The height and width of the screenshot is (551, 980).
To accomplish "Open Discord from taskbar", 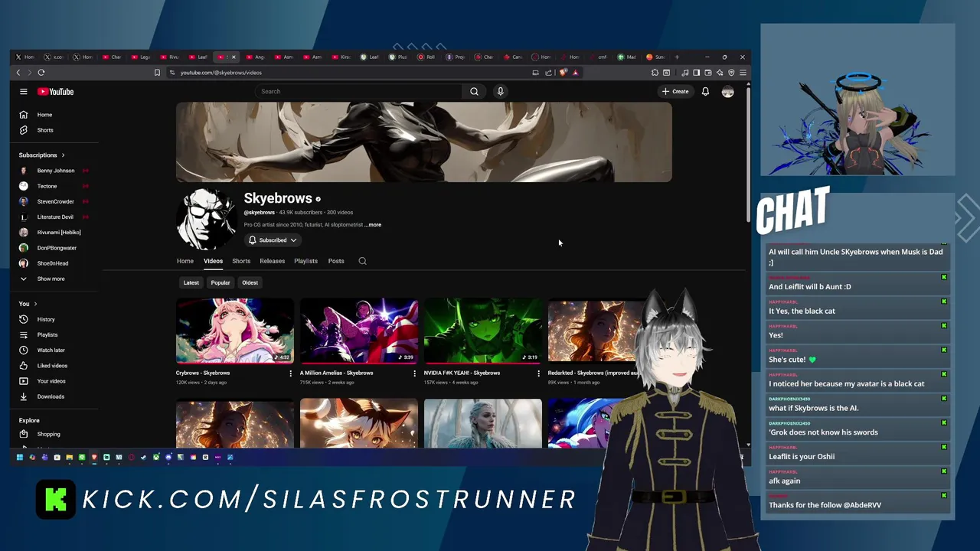I will click(168, 457).
